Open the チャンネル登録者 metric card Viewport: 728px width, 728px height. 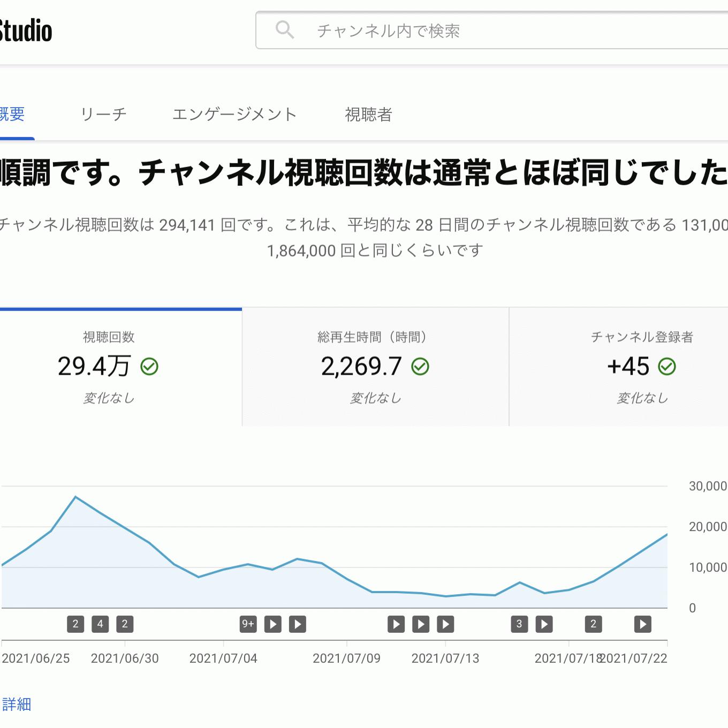[619, 367]
